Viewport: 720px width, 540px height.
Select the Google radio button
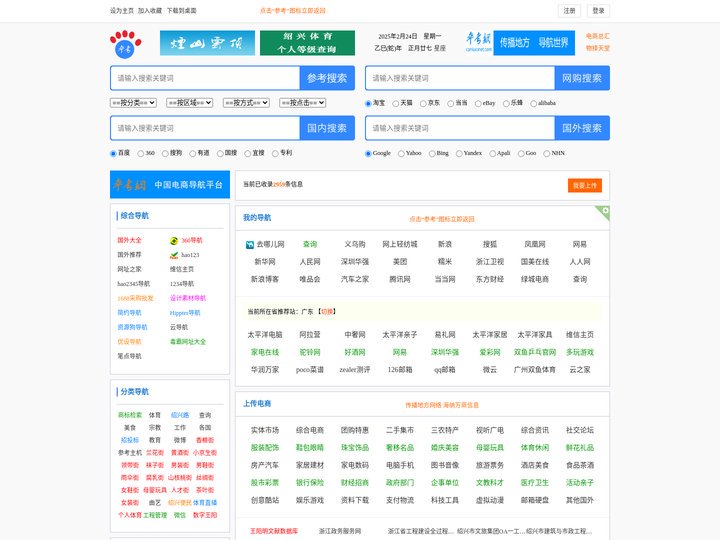coord(368,154)
